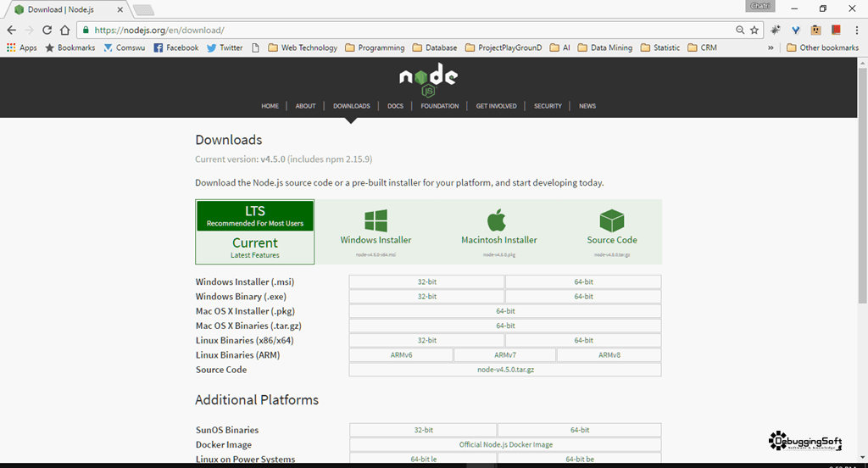Open Apps shortcut in bookmarks bar
The width and height of the screenshot is (868, 468).
click(x=21, y=47)
